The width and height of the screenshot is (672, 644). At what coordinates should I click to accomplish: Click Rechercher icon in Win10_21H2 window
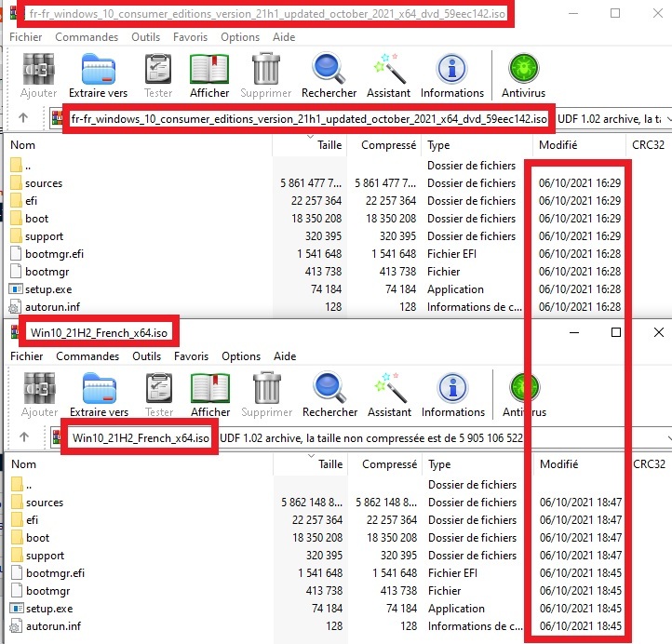[329, 395]
